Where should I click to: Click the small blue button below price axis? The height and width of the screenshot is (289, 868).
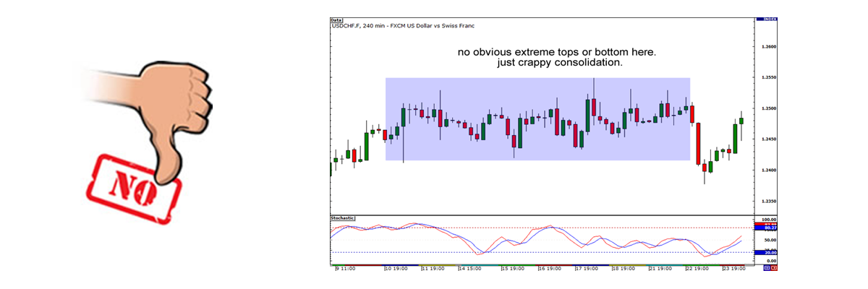tap(766, 267)
